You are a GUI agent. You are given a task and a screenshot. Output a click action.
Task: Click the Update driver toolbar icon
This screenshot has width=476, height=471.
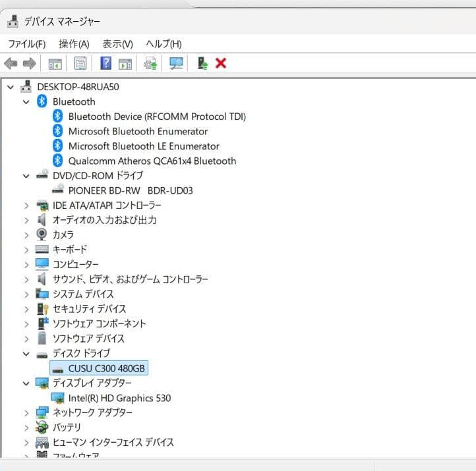(150, 64)
